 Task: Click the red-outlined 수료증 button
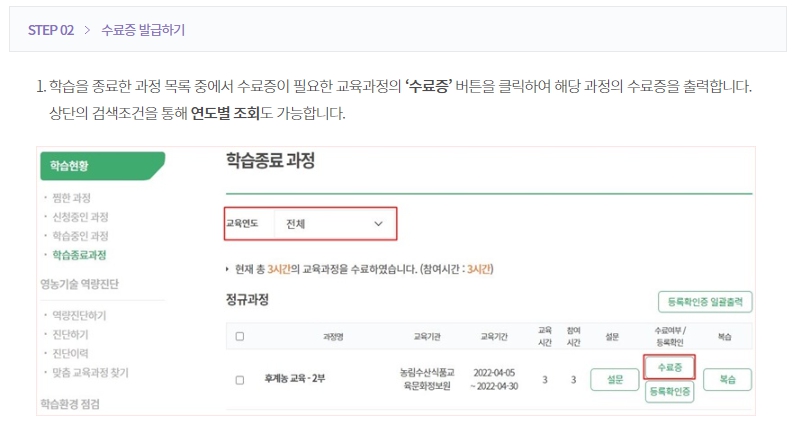(x=669, y=368)
